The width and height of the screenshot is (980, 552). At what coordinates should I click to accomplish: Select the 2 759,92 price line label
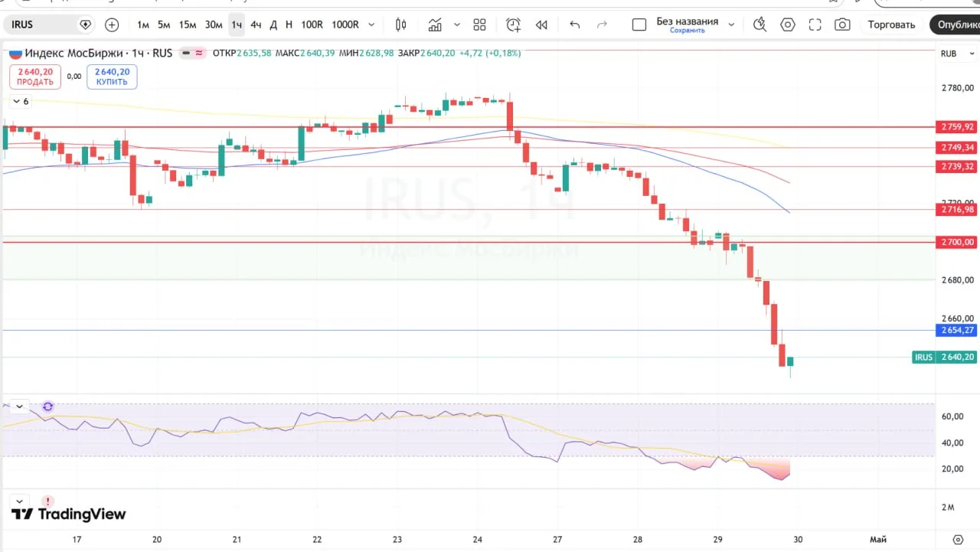(x=956, y=127)
